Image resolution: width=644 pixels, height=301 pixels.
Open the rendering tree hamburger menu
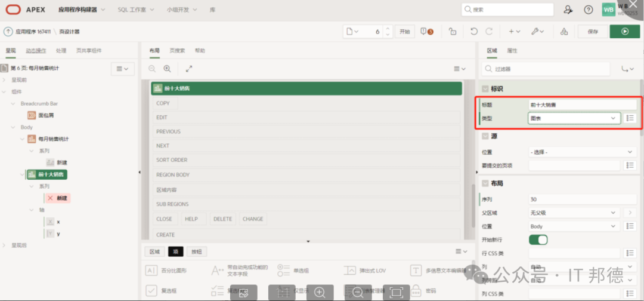(x=123, y=69)
